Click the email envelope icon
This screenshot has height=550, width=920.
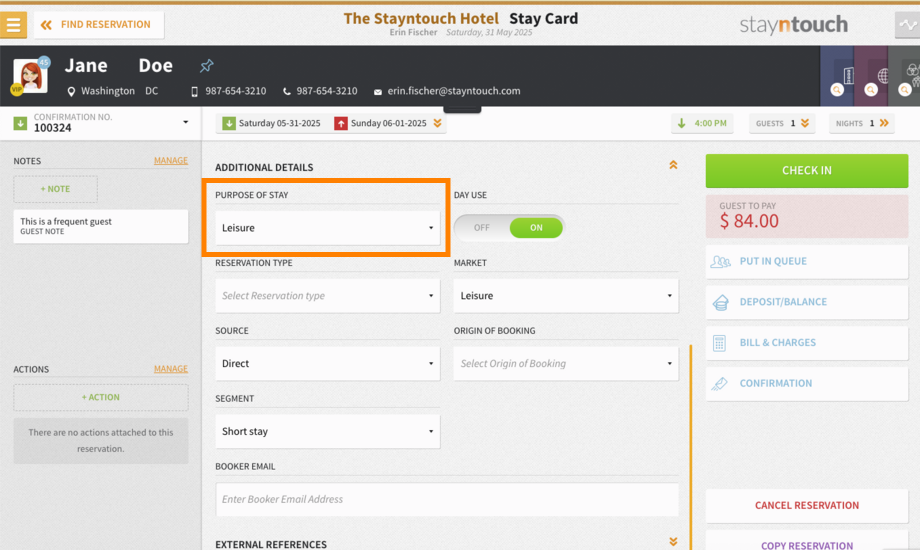(378, 92)
